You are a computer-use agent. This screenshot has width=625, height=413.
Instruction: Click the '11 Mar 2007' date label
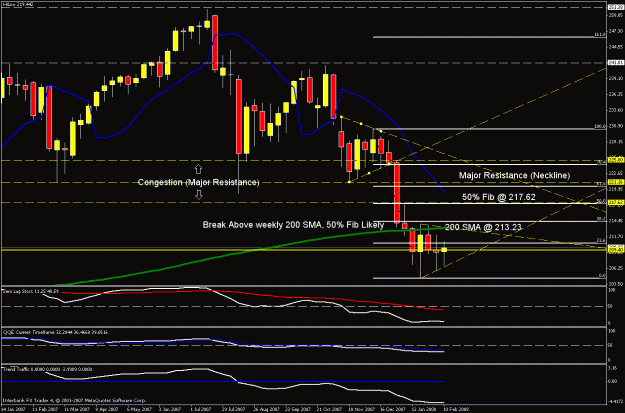[x=75, y=409]
